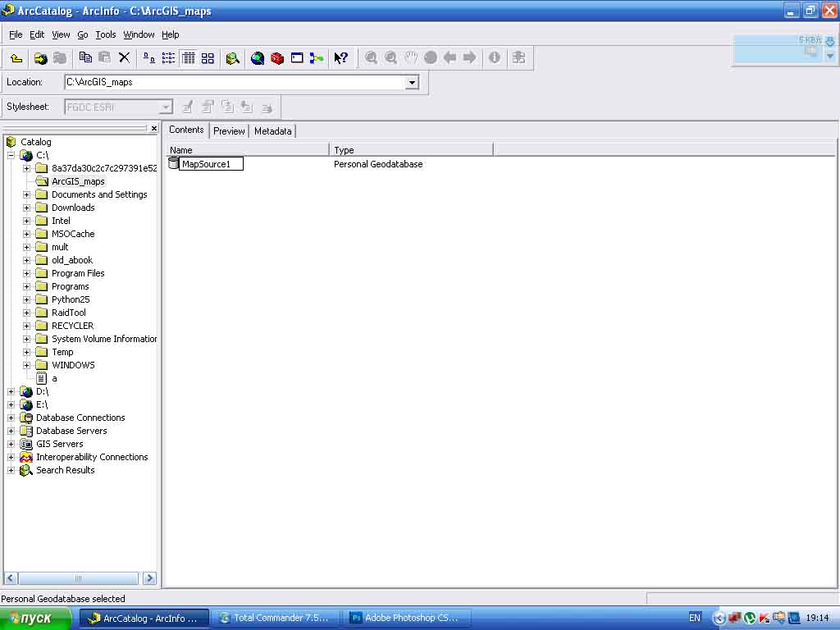Click the Forward arrow geography icon
This screenshot has height=630, width=840.
click(x=469, y=57)
